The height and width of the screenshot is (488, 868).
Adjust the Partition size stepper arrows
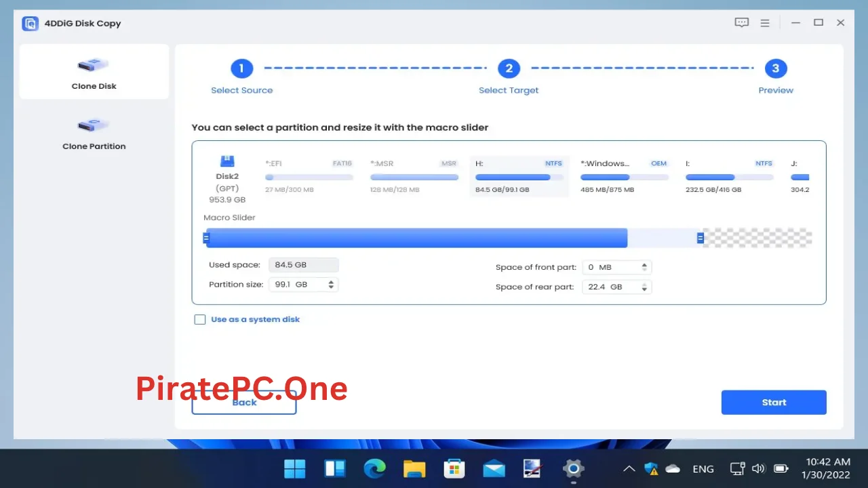tap(331, 285)
